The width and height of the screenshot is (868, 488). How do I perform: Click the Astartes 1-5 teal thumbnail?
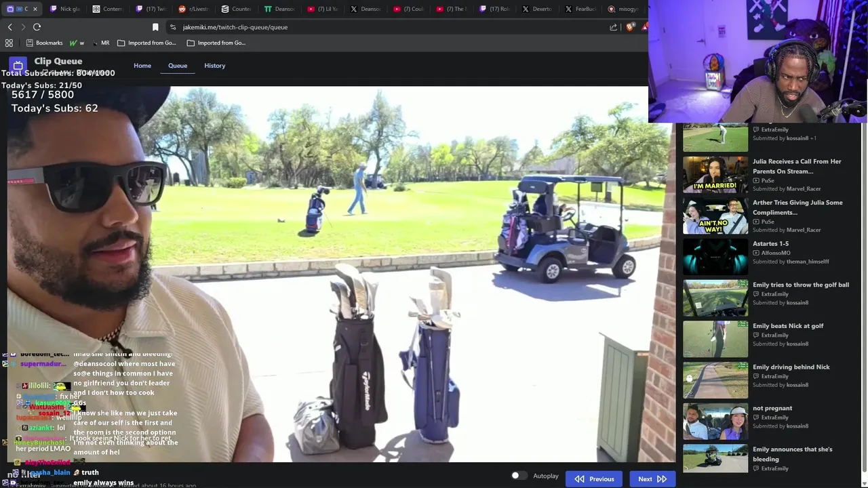pos(715,257)
